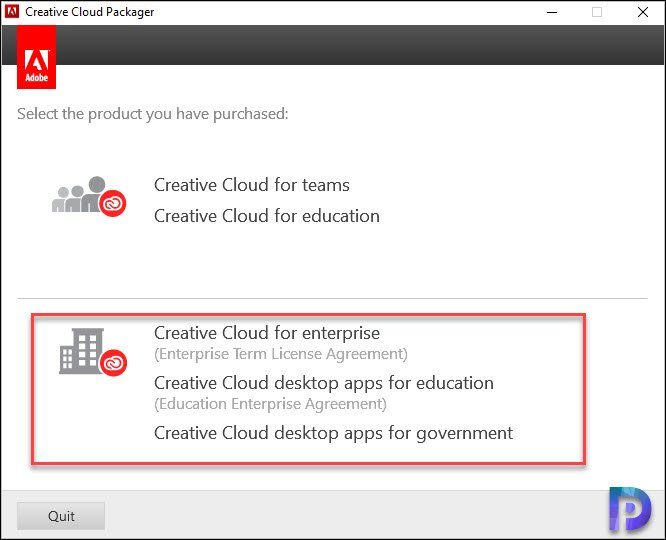Select Creative Cloud for teams

252,185
